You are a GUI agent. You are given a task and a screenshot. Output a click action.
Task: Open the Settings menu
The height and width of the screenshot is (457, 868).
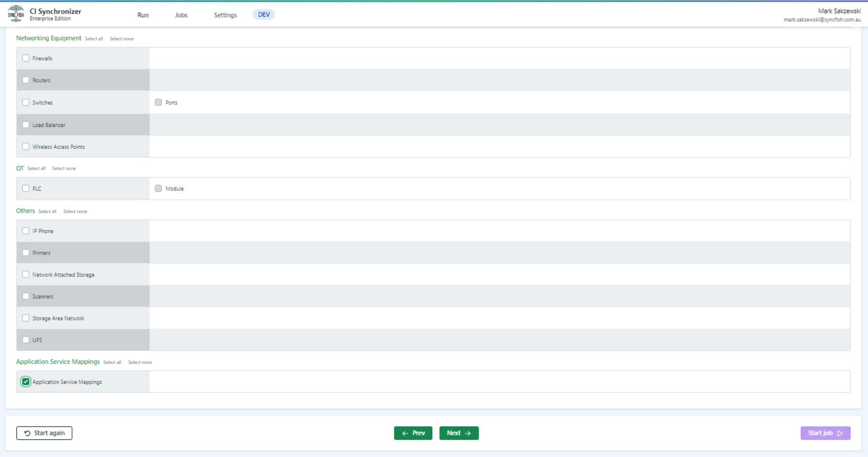(x=225, y=15)
